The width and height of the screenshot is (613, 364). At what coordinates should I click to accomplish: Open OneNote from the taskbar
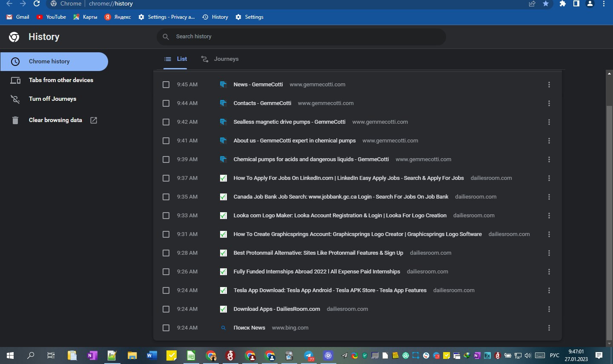[92, 355]
